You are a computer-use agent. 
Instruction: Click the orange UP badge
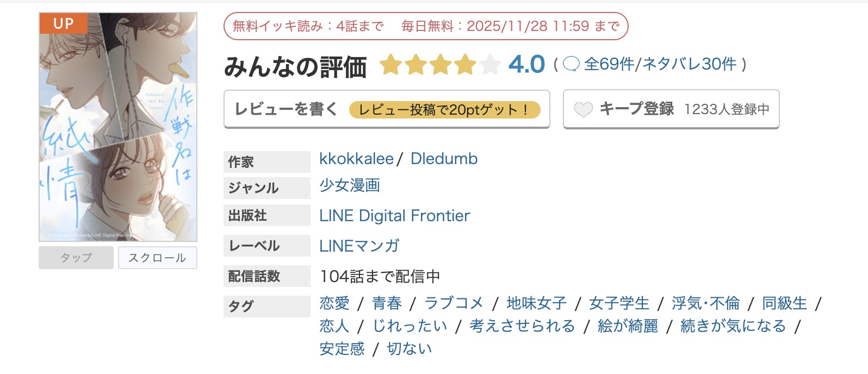tap(62, 23)
